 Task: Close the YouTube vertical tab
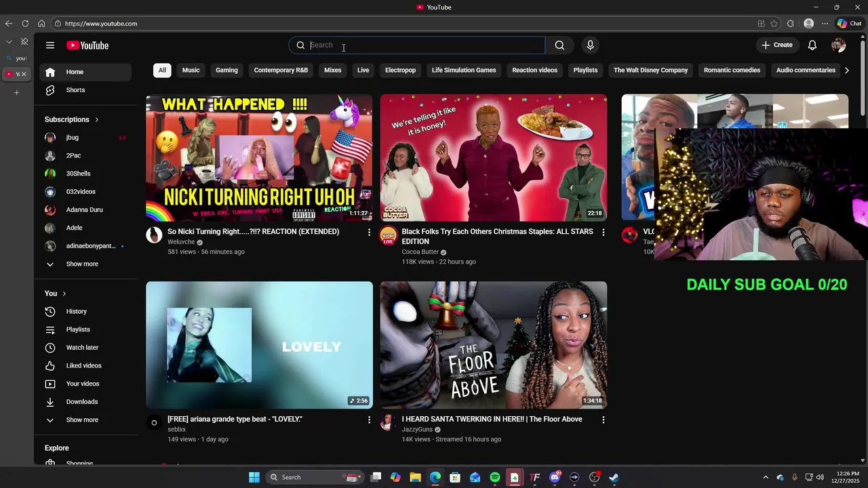tap(24, 74)
